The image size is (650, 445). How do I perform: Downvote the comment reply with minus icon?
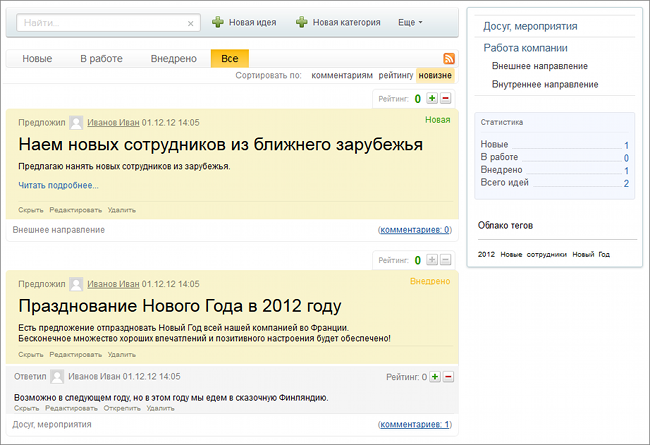[x=448, y=377]
